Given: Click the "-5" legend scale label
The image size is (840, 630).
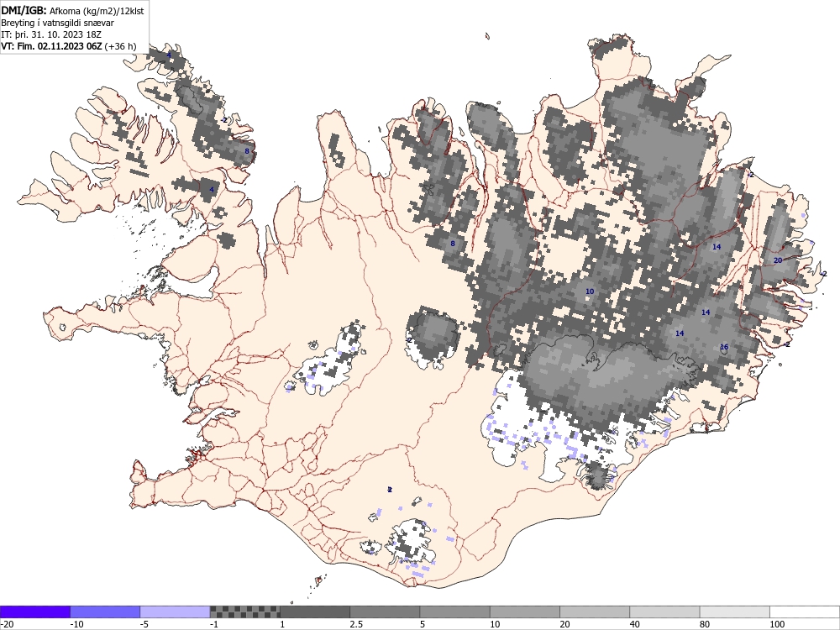Looking at the screenshot, I should coord(144,624).
